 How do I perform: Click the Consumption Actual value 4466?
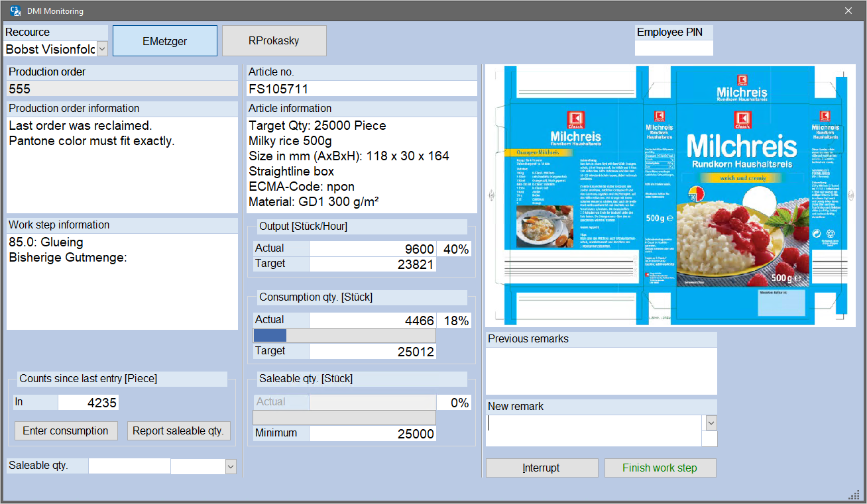click(x=373, y=321)
